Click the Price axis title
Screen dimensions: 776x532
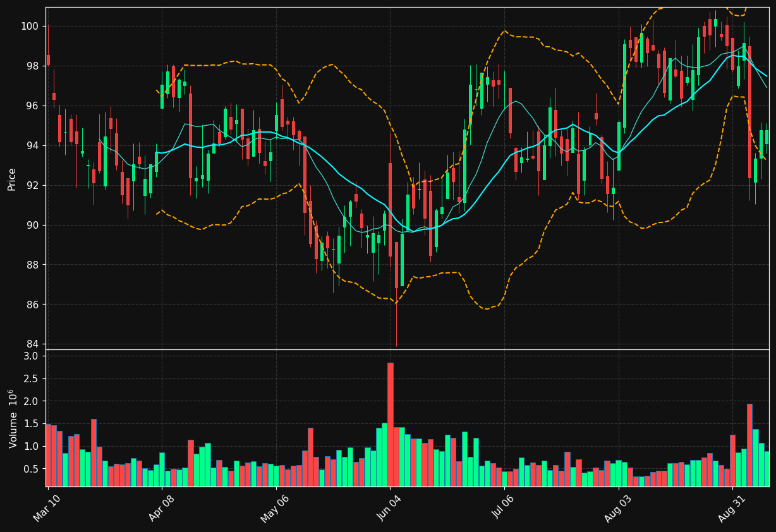(12, 179)
